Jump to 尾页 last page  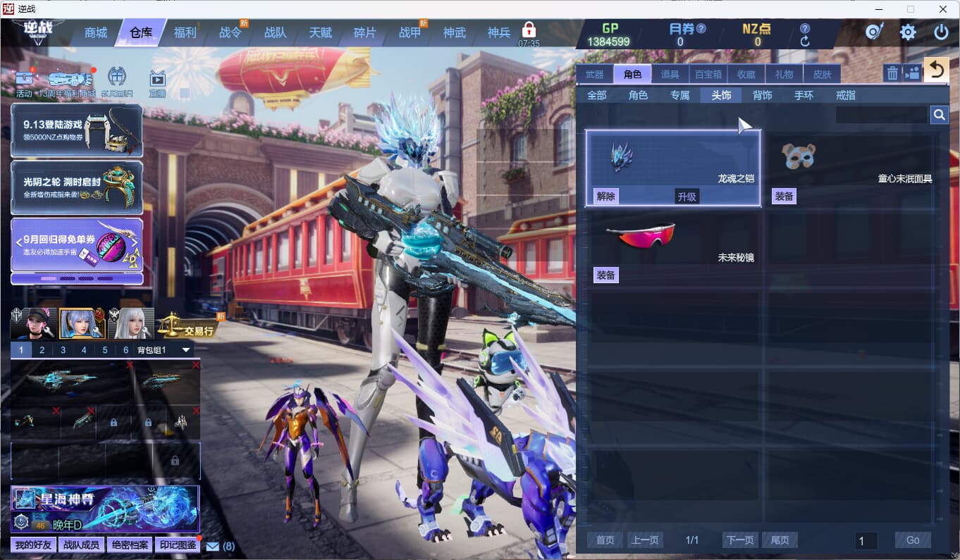click(x=780, y=540)
